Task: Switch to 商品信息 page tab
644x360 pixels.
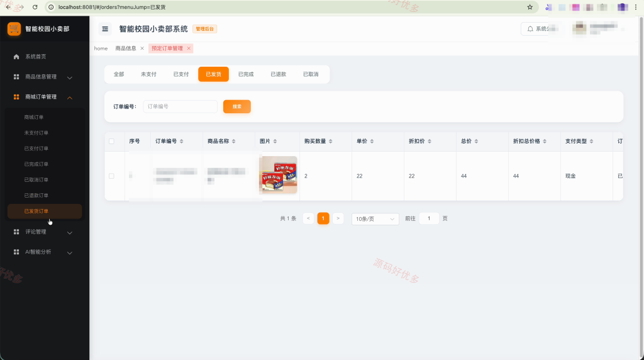Action: 126,48
